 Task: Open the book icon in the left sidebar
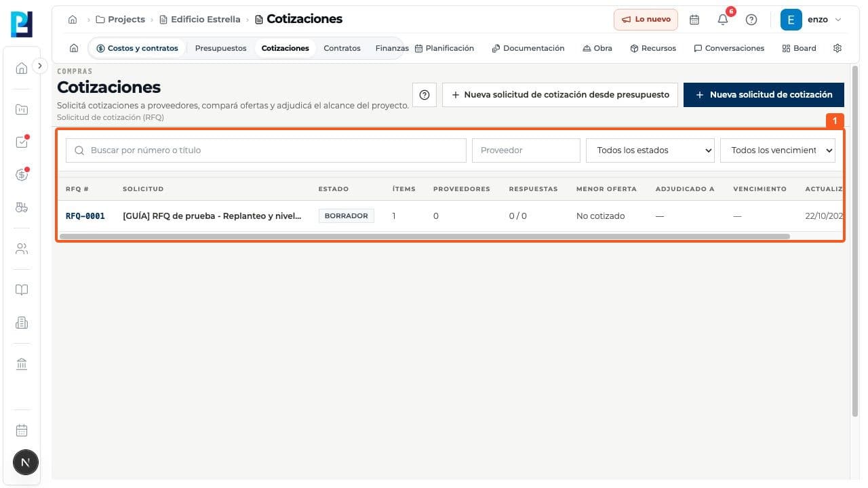[22, 290]
